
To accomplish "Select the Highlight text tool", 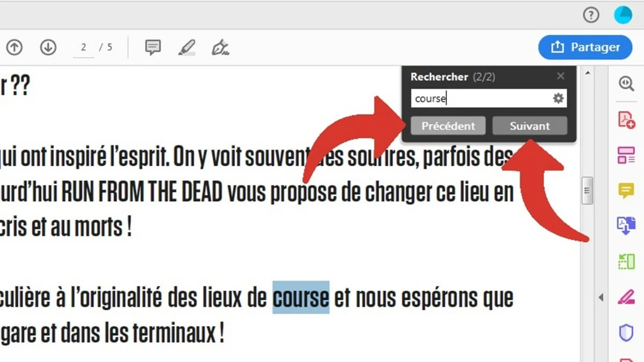I will tap(186, 47).
